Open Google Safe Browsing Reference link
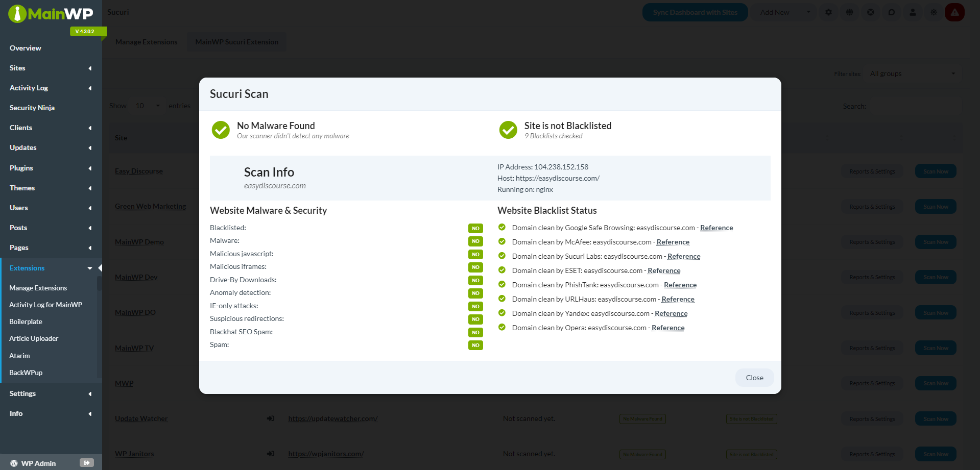The height and width of the screenshot is (470, 980). click(x=716, y=228)
